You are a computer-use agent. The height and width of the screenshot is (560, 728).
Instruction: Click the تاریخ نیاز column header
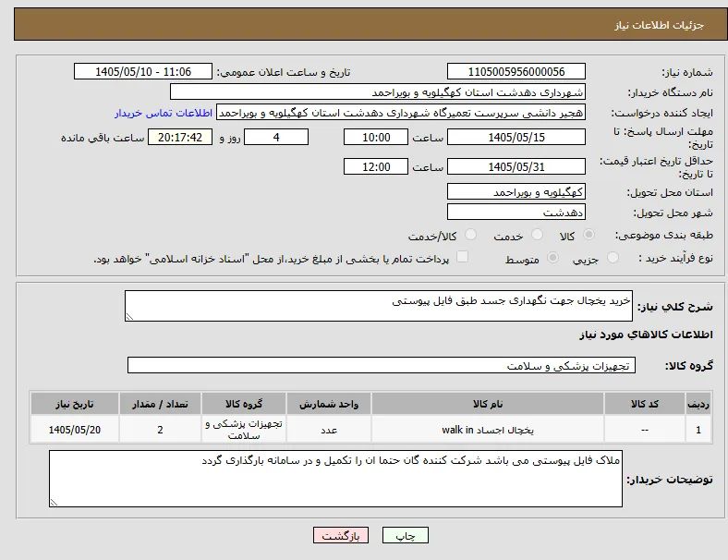75,404
